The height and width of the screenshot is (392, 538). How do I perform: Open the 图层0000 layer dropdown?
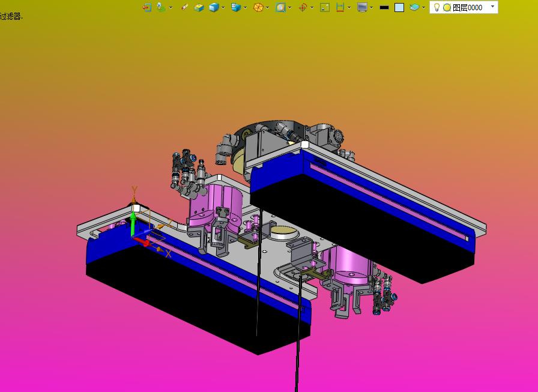pyautogui.click(x=493, y=7)
